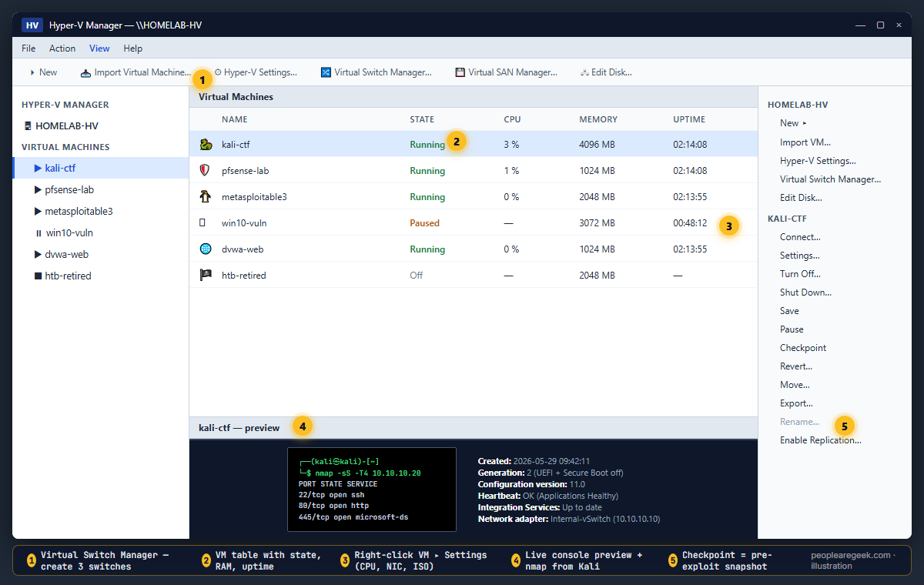Click the running arrow beside metasploitable3 in sidebar
The image size is (924, 585).
click(38, 211)
